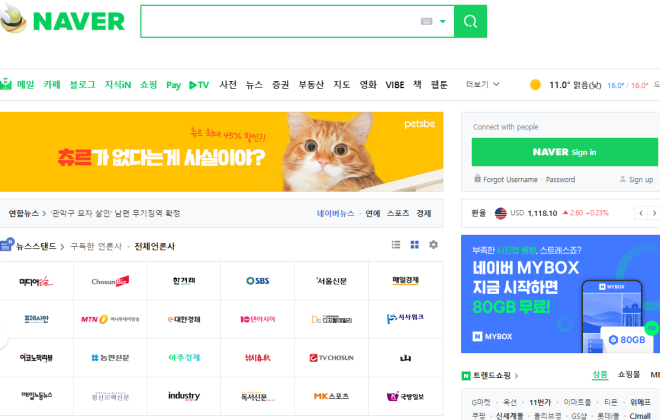This screenshot has height=420, width=660.
Task: Open VIBE navigation item
Action: click(x=395, y=85)
